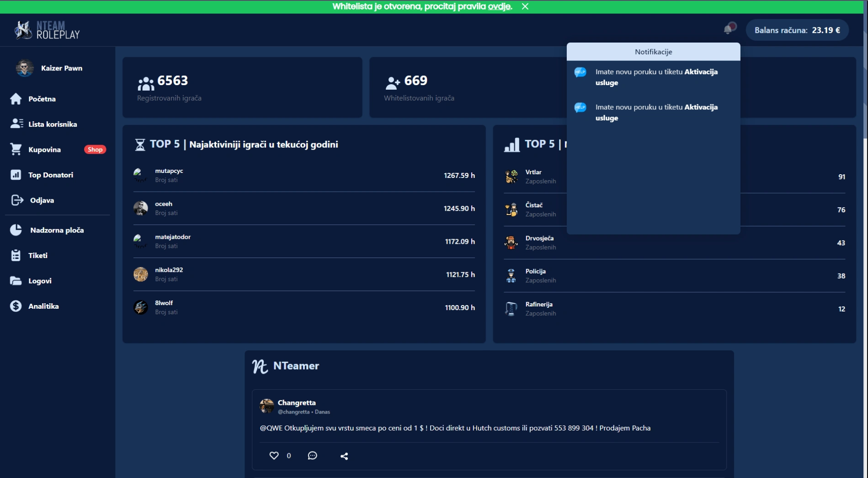This screenshot has height=478, width=868.
Task: Click the Analitika dollar icon
Action: [x=16, y=306]
